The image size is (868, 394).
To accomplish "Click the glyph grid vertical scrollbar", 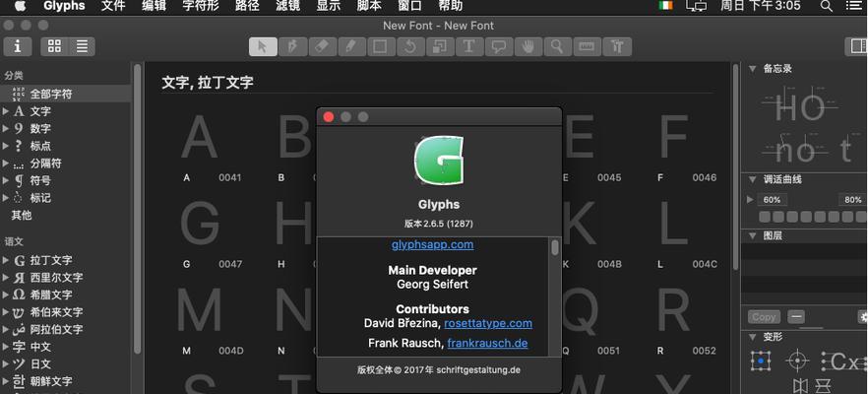I will click(736, 166).
